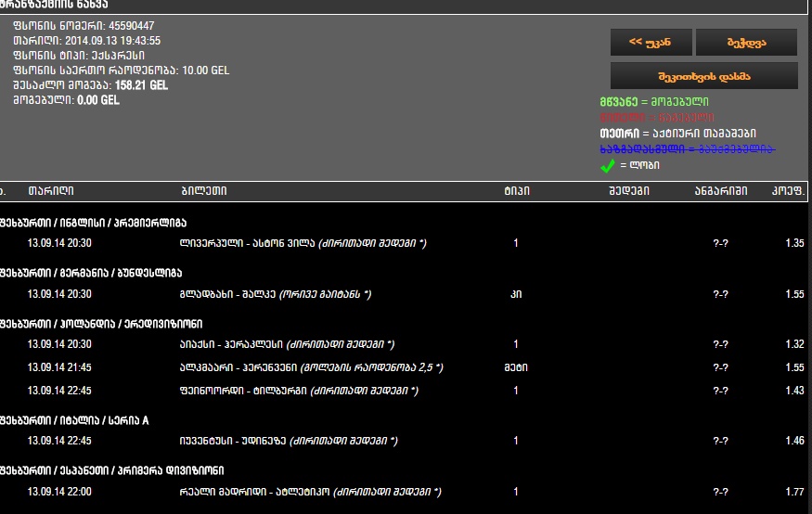Select the Germany Bundesliga category heading
This screenshot has height=514, width=812.
tap(91, 274)
